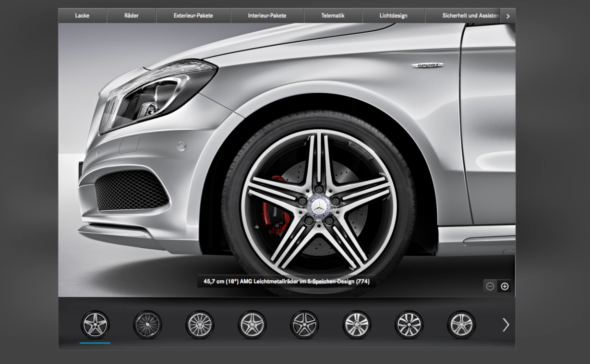The width and height of the screenshot is (590, 364).
Task: Select the Exterieur-Pakete tab
Action: pos(193,15)
